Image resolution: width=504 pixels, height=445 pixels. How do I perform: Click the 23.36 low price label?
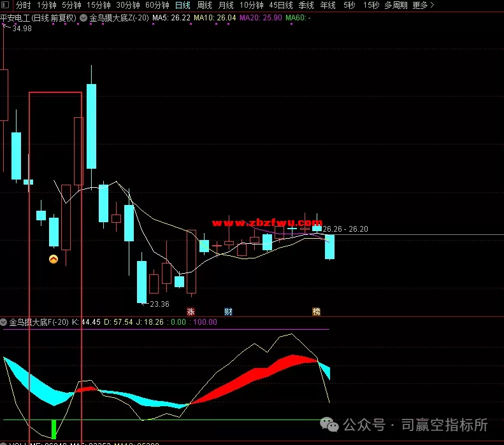click(159, 304)
